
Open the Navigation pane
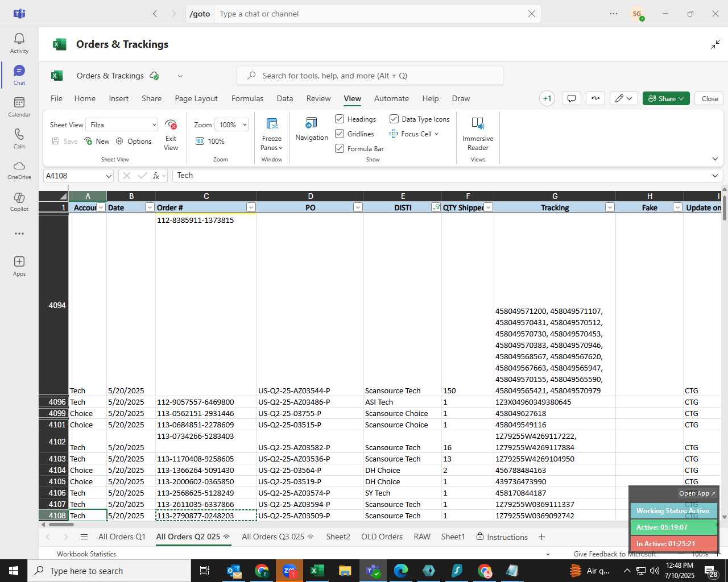(x=312, y=129)
